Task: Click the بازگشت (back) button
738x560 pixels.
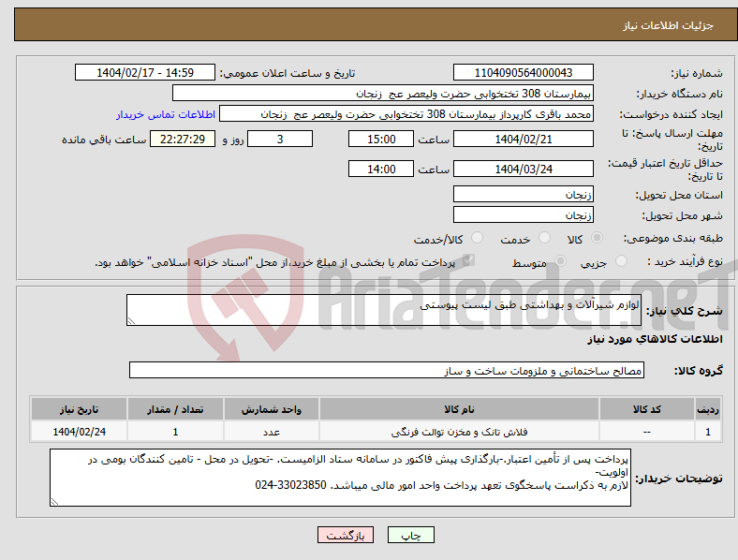Action: click(x=346, y=535)
